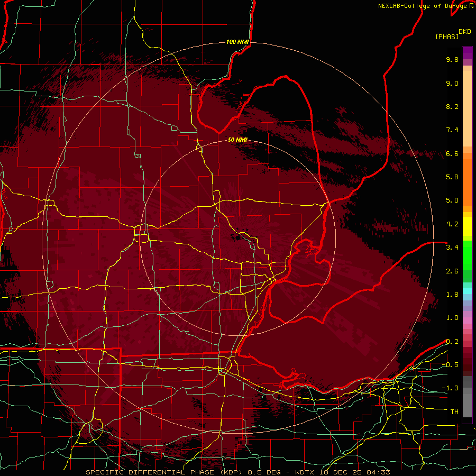
Task: Pick the cyan band of the color scale
Action: (x=467, y=291)
